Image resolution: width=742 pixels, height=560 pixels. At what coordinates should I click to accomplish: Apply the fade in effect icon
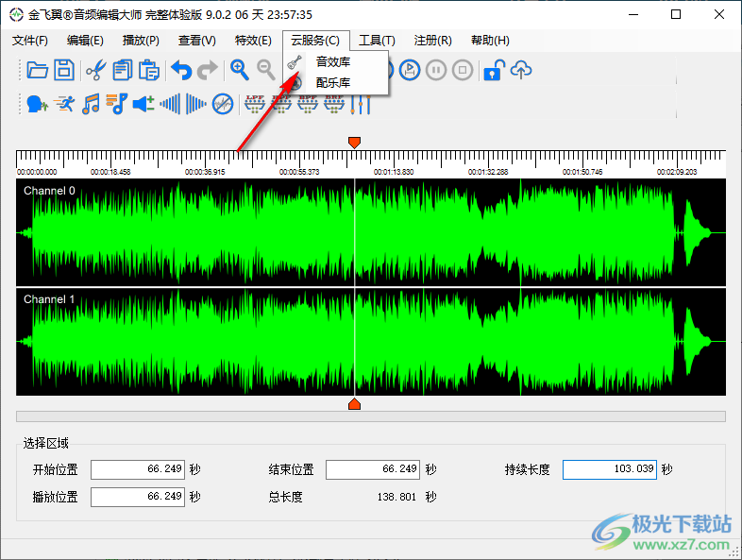coord(170,104)
